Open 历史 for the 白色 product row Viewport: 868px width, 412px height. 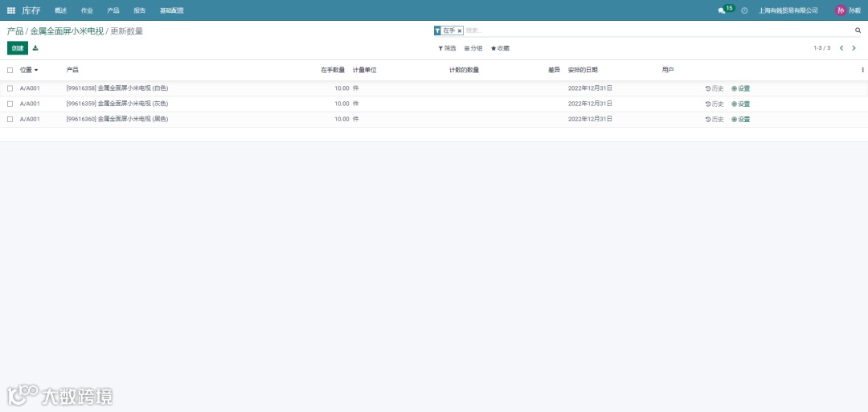714,88
